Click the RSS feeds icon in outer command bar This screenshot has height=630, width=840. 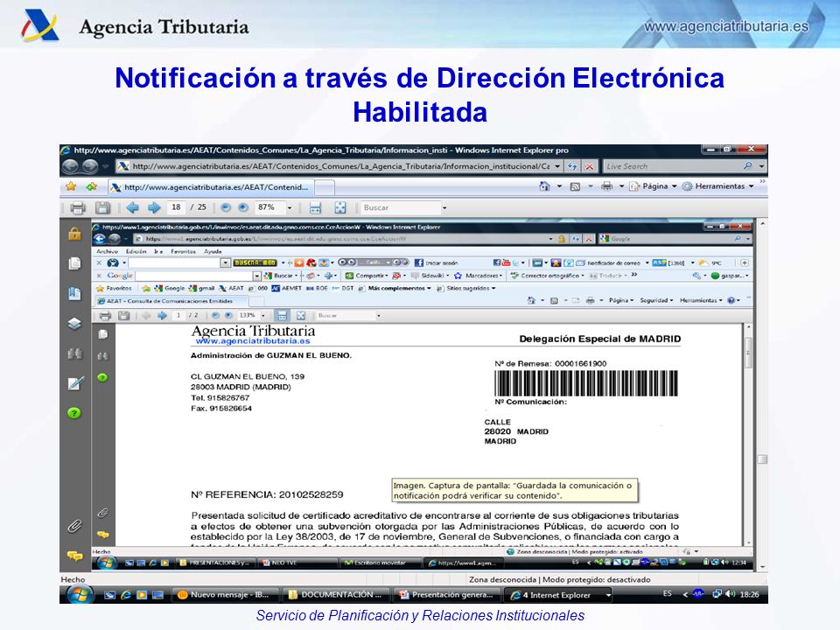coord(576,186)
